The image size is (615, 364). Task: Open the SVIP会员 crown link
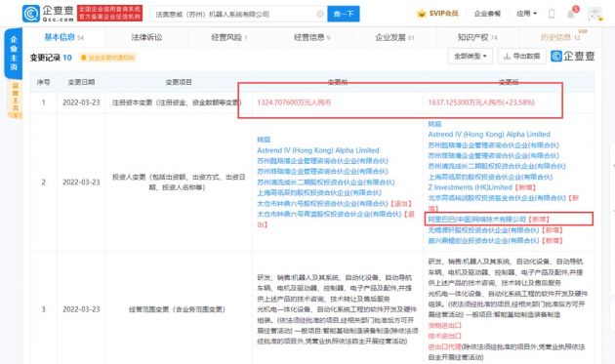click(437, 14)
